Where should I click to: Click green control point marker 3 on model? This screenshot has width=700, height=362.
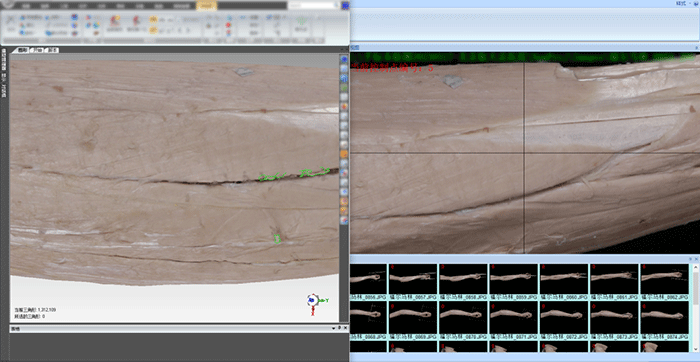[277, 239]
